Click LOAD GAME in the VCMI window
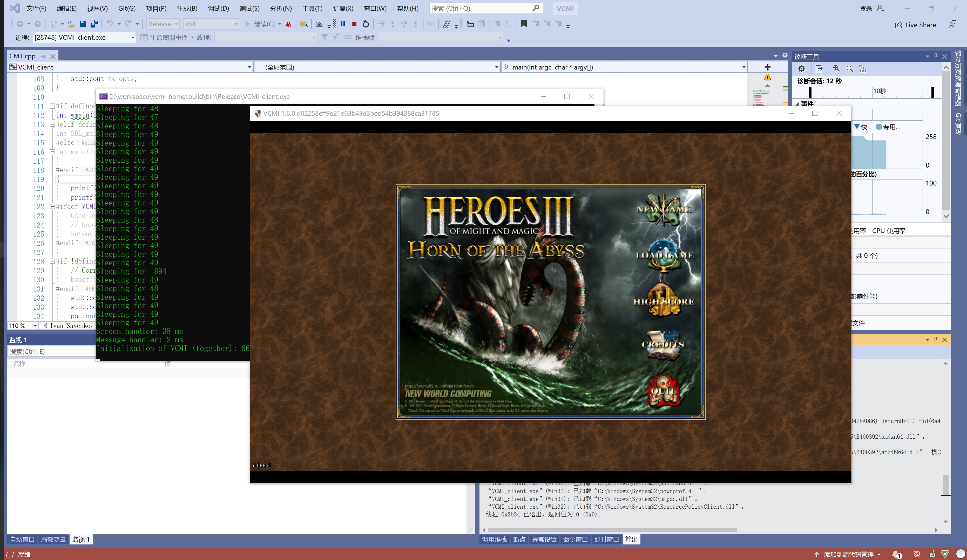Viewport: 967px width, 560px height. 665,255
